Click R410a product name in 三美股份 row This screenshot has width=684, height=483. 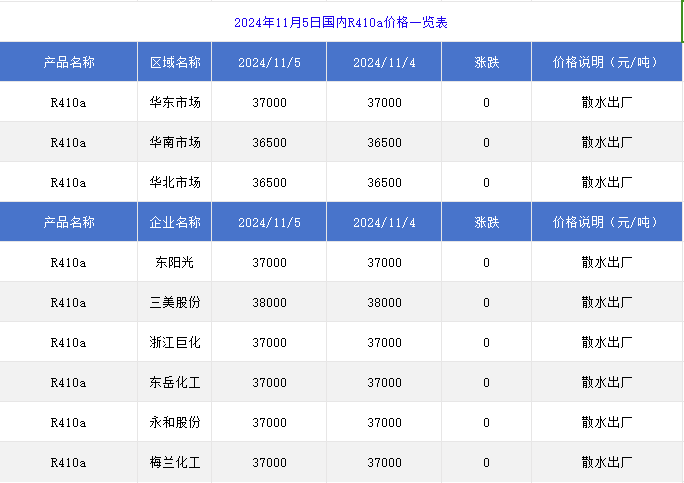coord(68,303)
